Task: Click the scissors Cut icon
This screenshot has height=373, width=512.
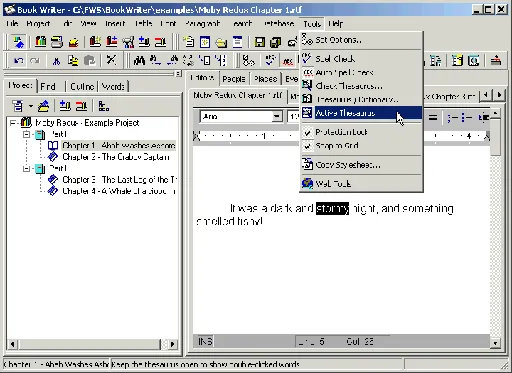Action: click(56, 61)
